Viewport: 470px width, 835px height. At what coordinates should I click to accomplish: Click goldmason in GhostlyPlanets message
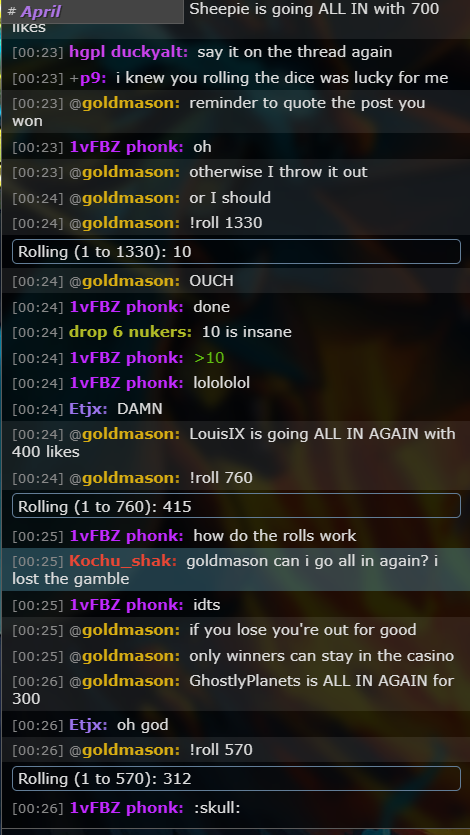(x=130, y=681)
